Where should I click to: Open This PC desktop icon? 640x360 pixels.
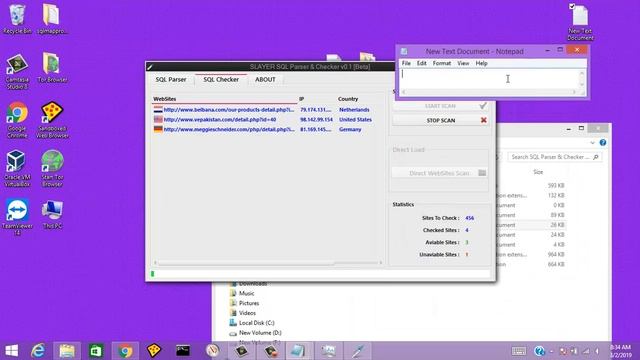point(52,214)
